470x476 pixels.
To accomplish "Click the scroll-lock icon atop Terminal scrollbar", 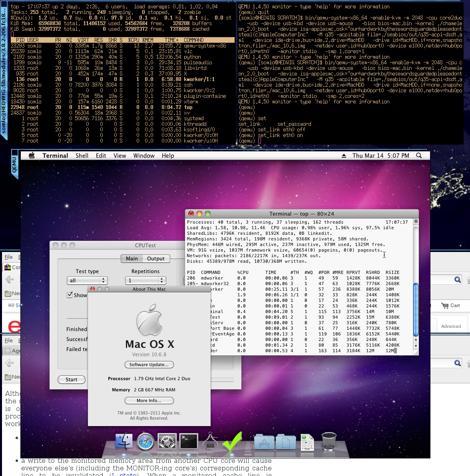I will (416, 222).
